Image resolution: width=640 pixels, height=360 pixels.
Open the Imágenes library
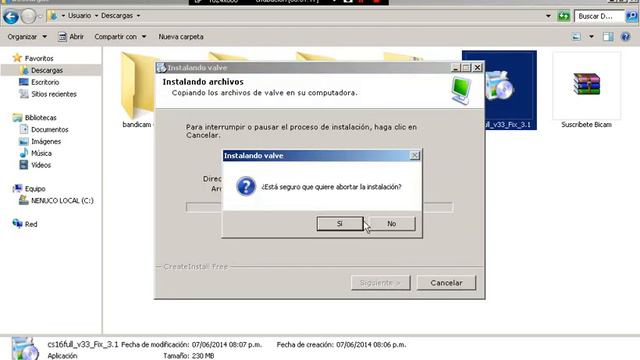click(x=46, y=141)
